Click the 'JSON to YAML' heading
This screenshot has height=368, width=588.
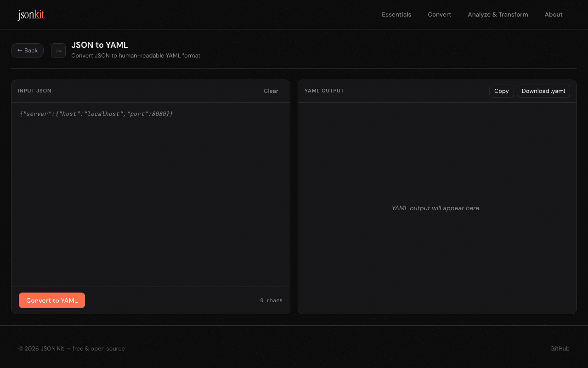pos(100,45)
